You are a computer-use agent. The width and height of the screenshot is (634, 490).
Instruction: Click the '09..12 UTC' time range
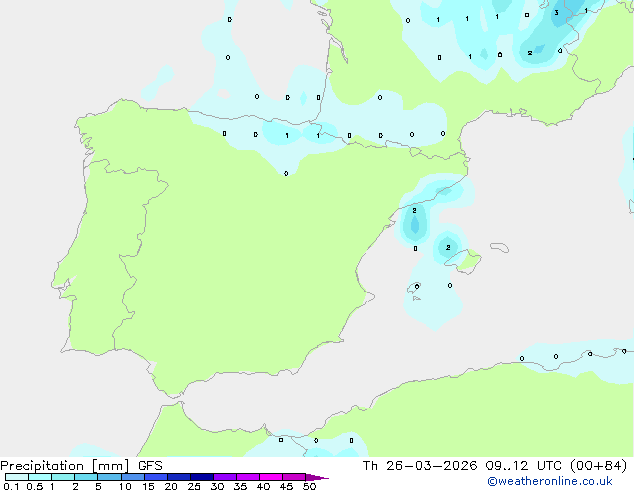[x=524, y=466]
